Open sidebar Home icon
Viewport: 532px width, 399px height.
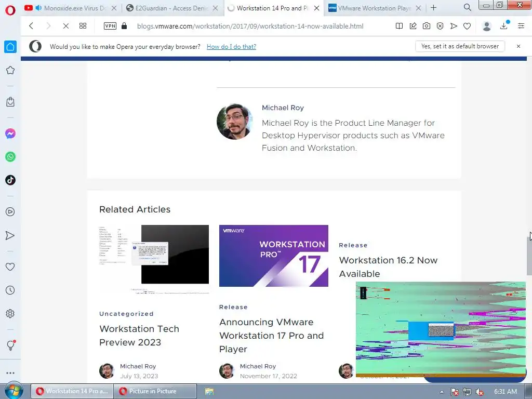click(x=10, y=46)
